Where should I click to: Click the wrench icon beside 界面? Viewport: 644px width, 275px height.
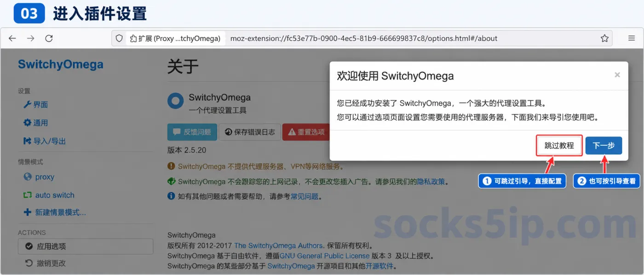[27, 105]
